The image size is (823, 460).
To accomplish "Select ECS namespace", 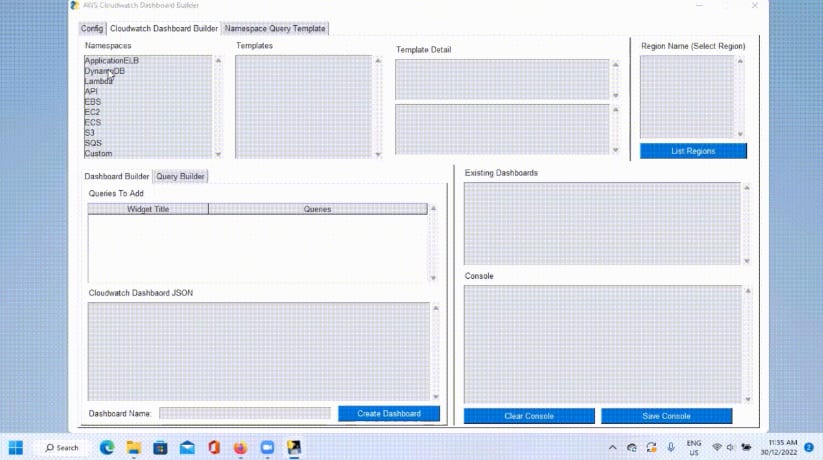I will click(x=92, y=122).
